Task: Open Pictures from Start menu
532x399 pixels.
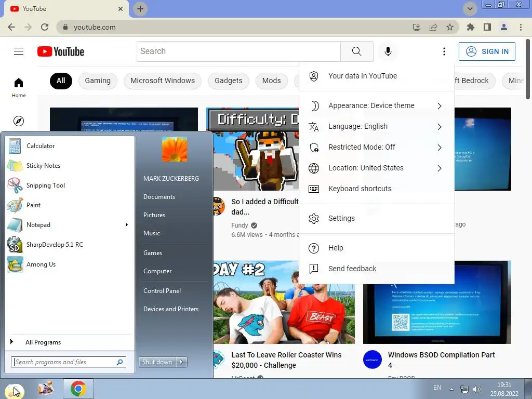Action: point(154,215)
